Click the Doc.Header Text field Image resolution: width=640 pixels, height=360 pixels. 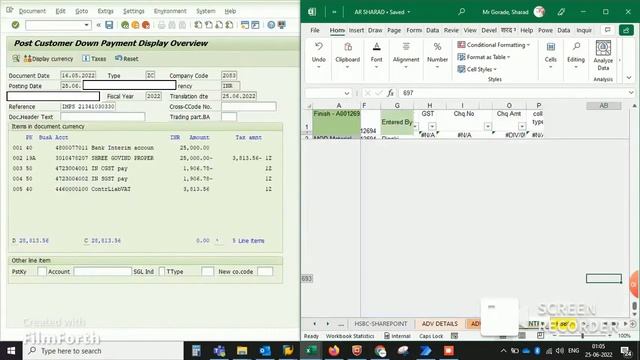[x=102, y=117]
